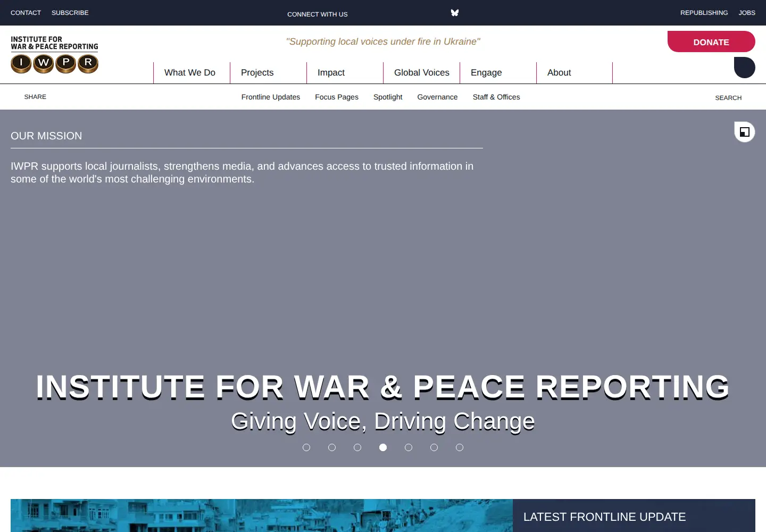Go to second carousel slide dot

pyautogui.click(x=332, y=447)
